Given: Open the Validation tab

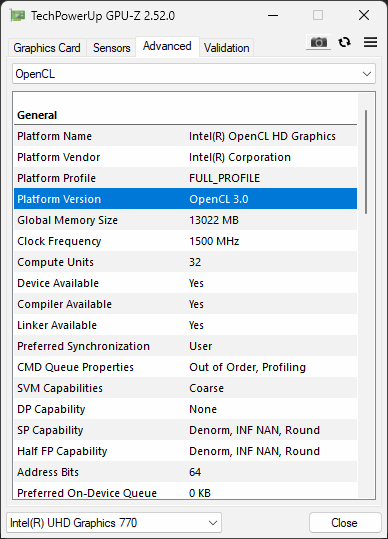Looking at the screenshot, I should [226, 48].
